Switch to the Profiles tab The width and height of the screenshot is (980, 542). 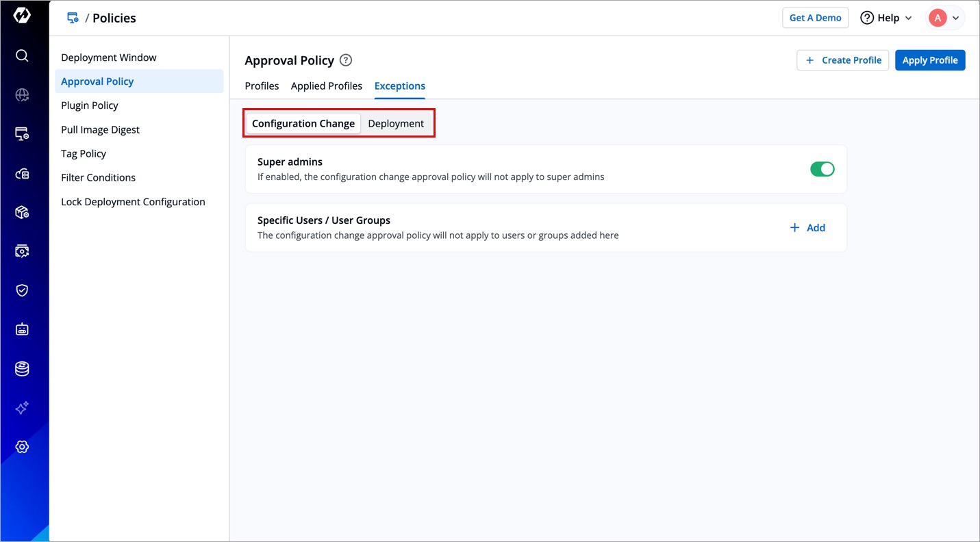click(262, 86)
